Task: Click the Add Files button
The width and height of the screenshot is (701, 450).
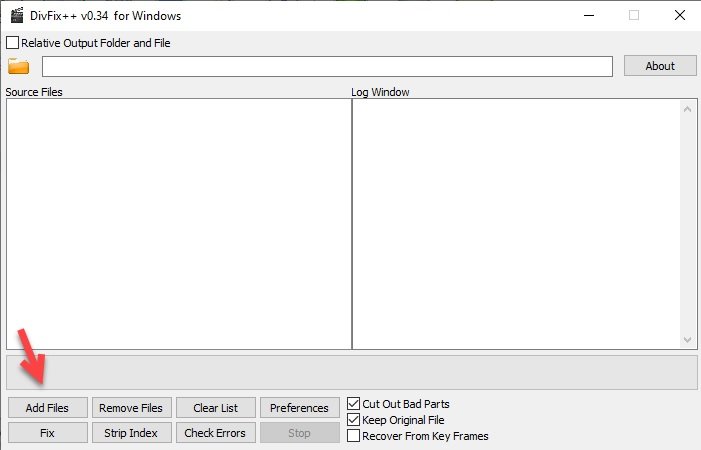Action: click(47, 408)
